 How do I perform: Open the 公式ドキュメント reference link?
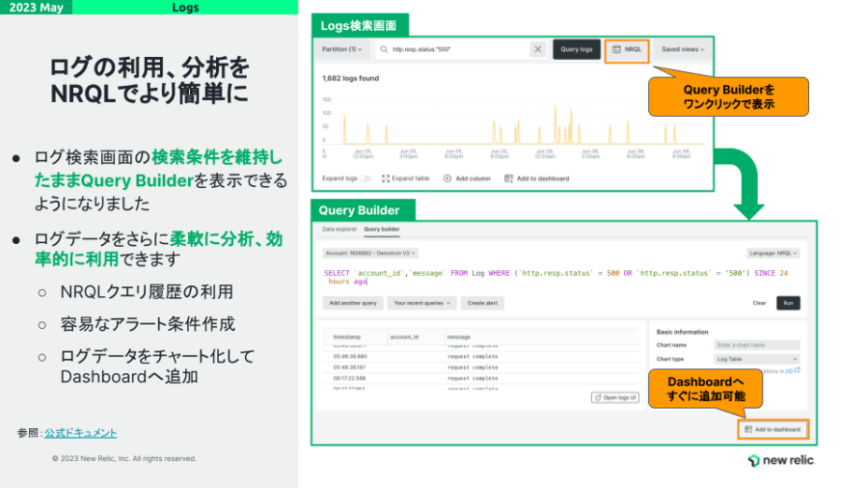[x=80, y=433]
